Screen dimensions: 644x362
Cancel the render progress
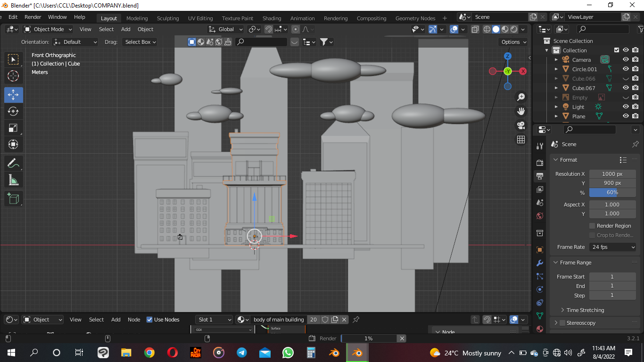pyautogui.click(x=402, y=338)
